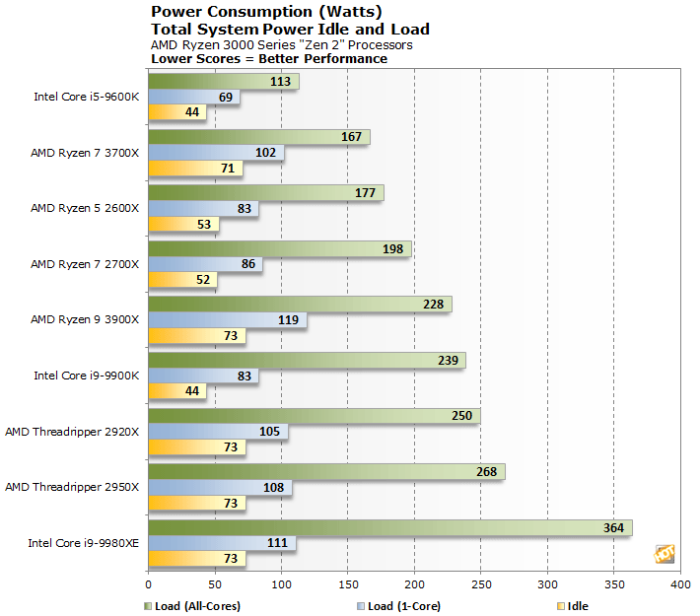700x616 pixels.
Task: Click the AMD Ryzen 7 2700X label
Action: click(x=85, y=265)
